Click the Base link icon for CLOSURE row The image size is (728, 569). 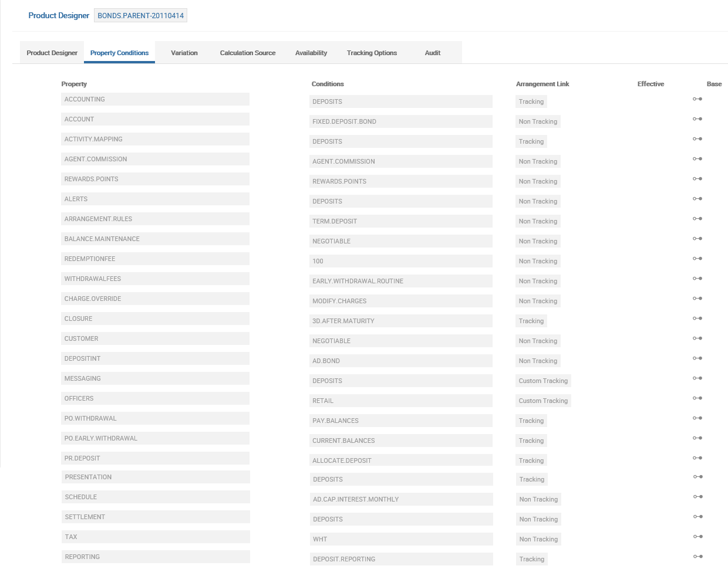pyautogui.click(x=697, y=319)
